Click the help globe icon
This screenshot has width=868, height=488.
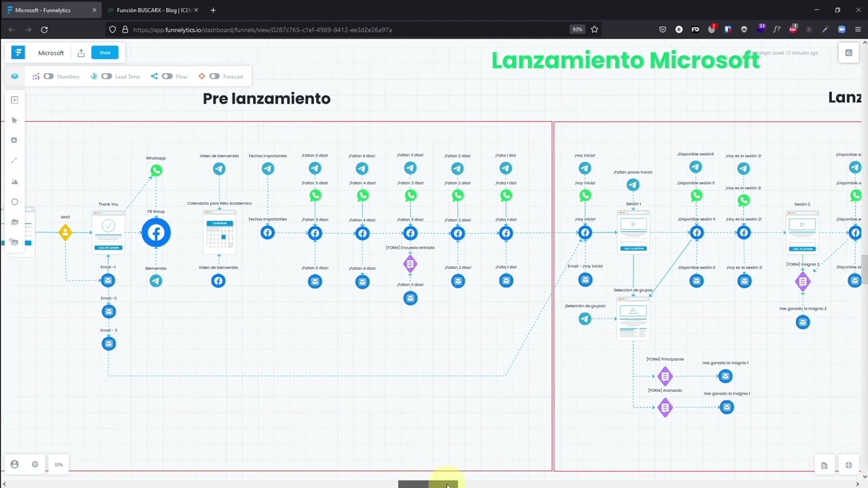(848, 465)
